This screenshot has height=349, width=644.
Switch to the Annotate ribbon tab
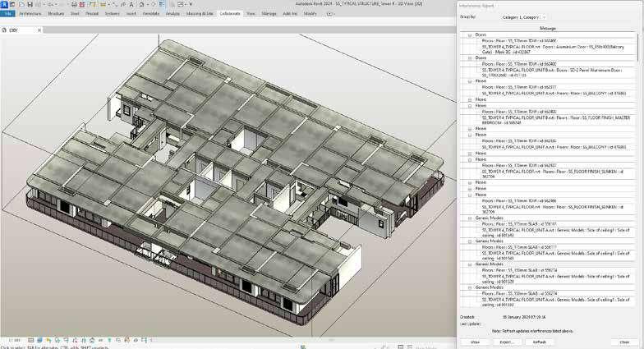coord(150,14)
